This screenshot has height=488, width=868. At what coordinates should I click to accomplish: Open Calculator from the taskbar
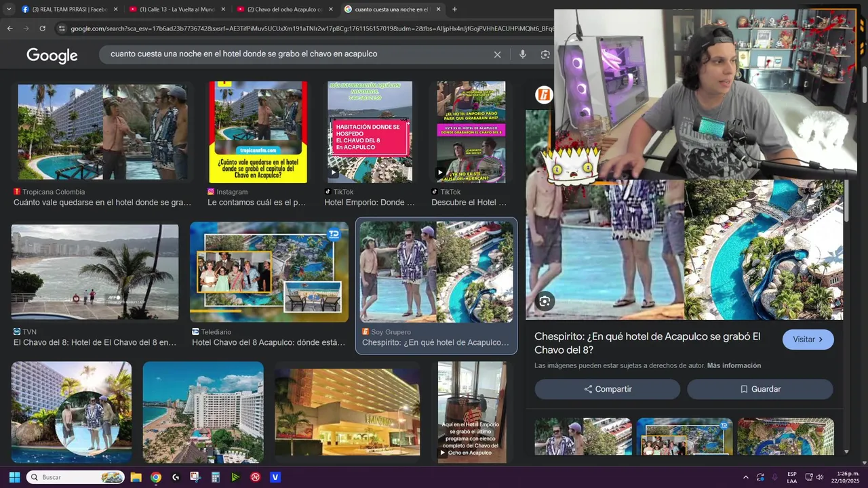point(215,477)
